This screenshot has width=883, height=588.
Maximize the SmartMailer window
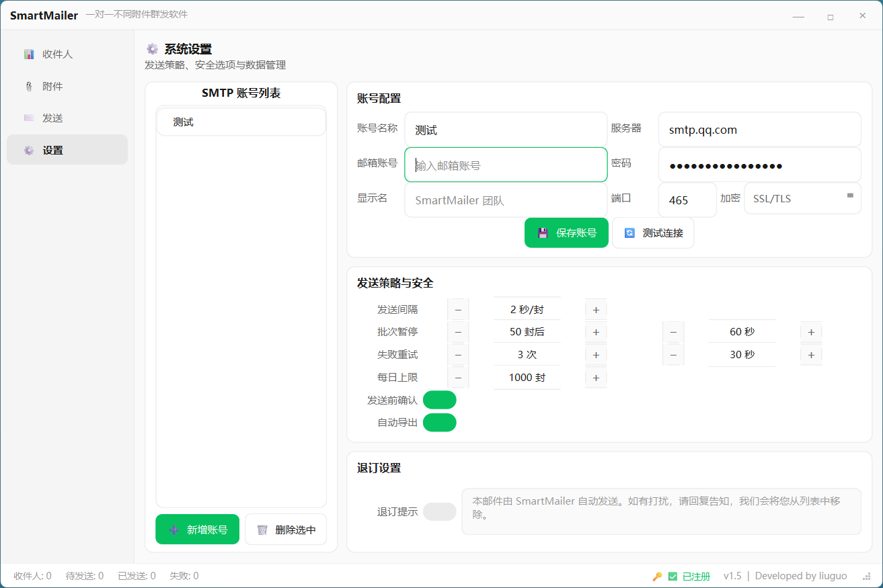(831, 16)
